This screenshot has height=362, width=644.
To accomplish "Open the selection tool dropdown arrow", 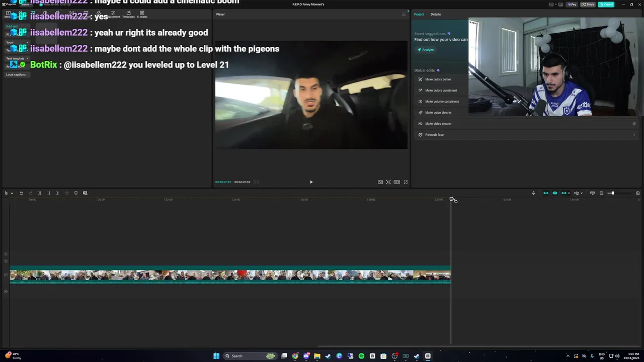I will pyautogui.click(x=12, y=193).
